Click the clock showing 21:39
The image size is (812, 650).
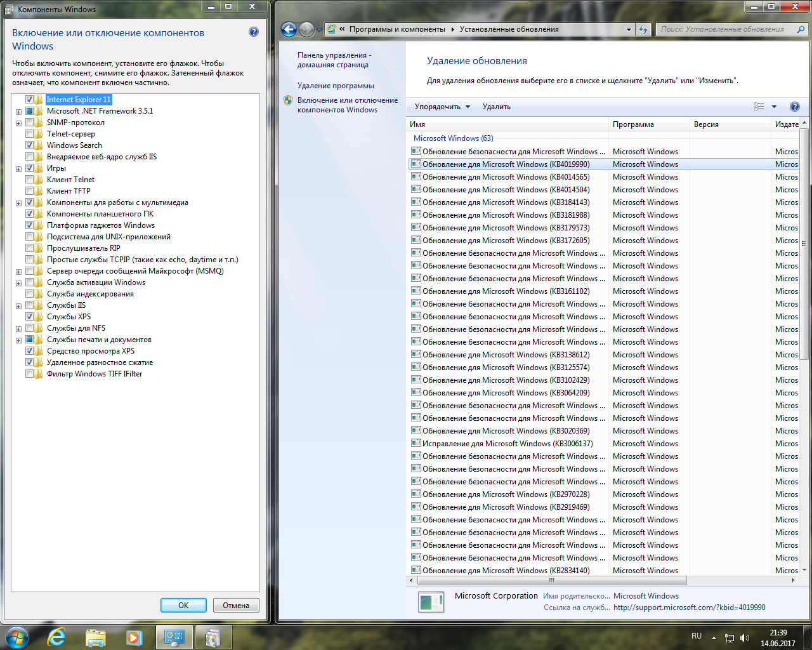pos(778,633)
